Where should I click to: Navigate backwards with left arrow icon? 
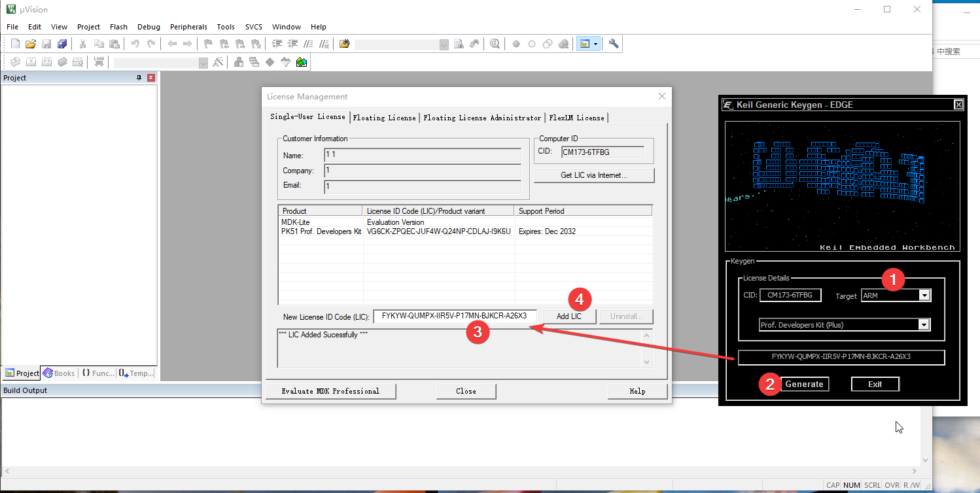172,44
